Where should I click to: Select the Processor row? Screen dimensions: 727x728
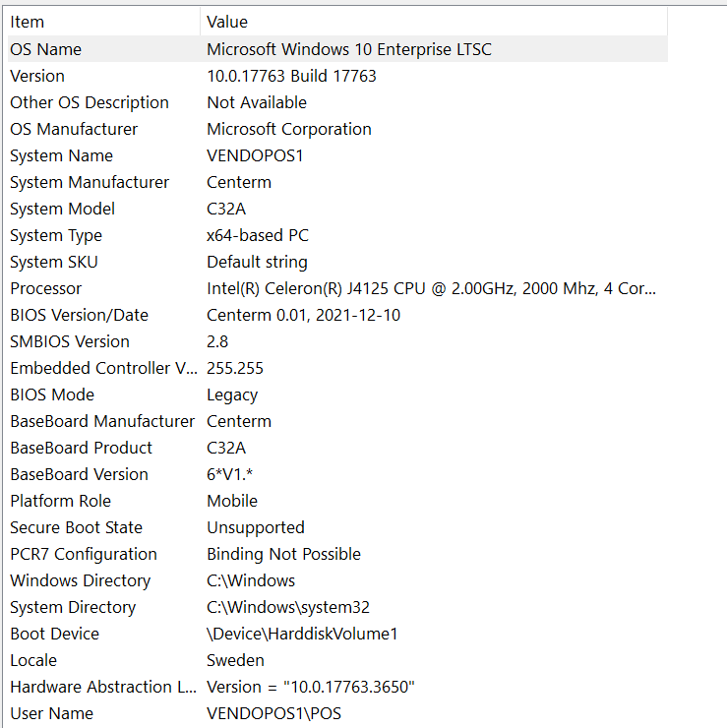click(46, 288)
